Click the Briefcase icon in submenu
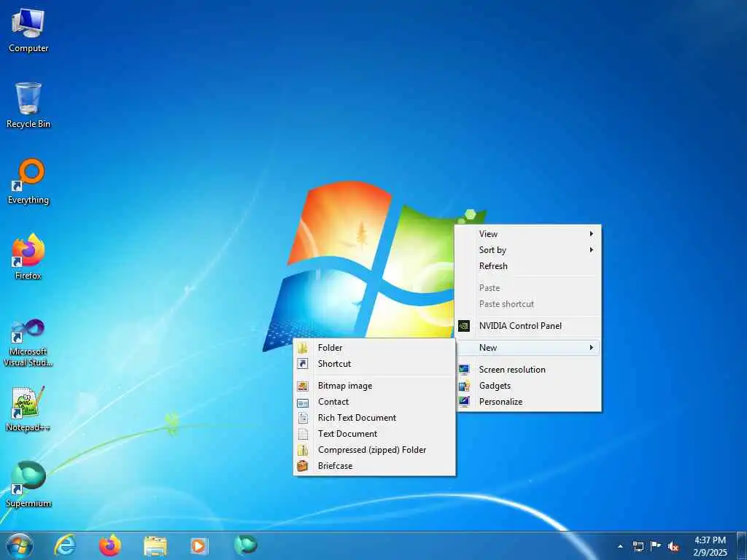This screenshot has width=747, height=560. (x=303, y=466)
